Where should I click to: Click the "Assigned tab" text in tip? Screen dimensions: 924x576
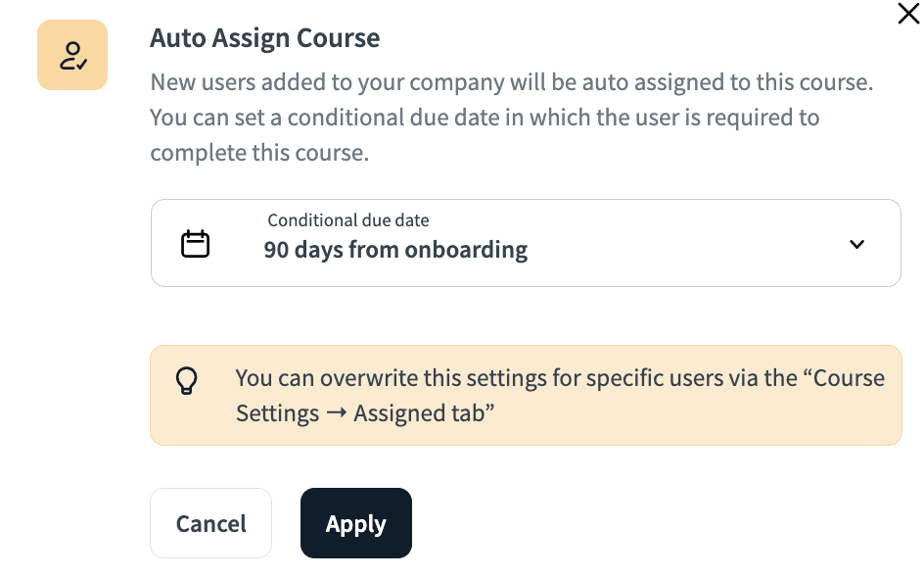pos(423,413)
